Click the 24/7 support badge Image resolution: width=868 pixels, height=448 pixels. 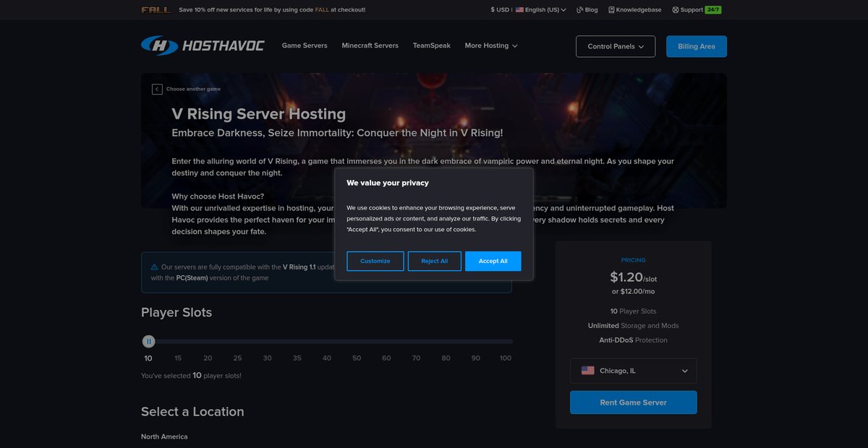[712, 10]
